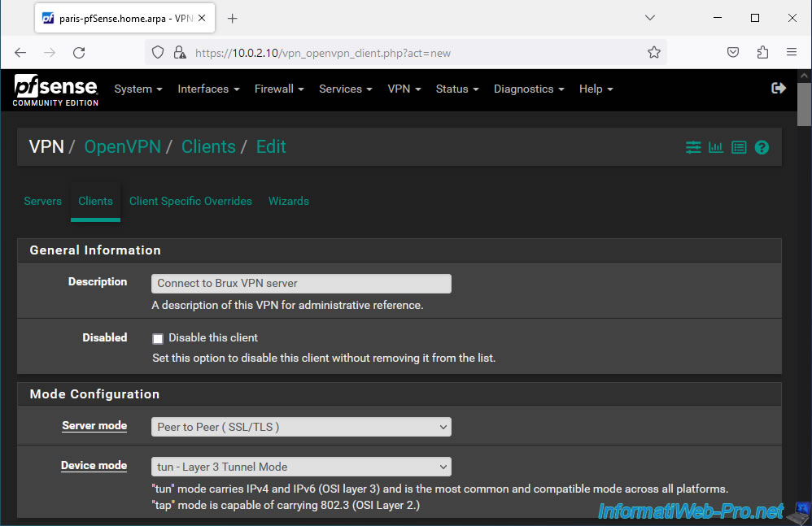Click the scrollbar up arrow

804,76
